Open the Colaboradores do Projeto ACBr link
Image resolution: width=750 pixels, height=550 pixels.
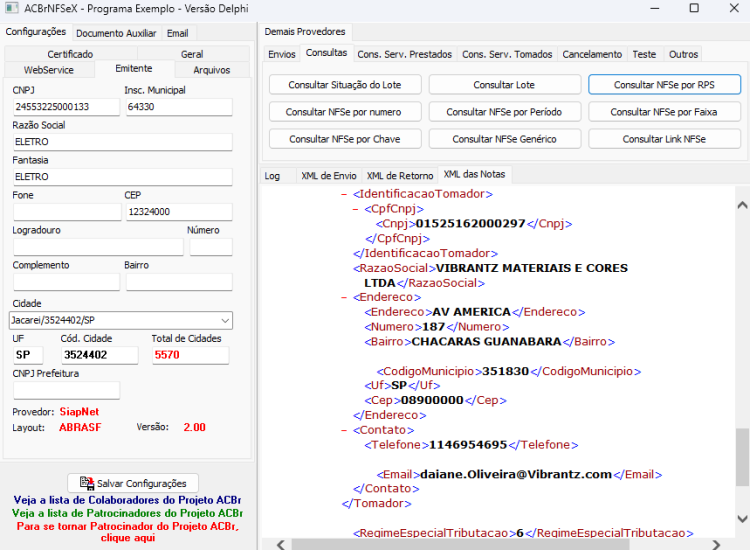click(x=127, y=500)
